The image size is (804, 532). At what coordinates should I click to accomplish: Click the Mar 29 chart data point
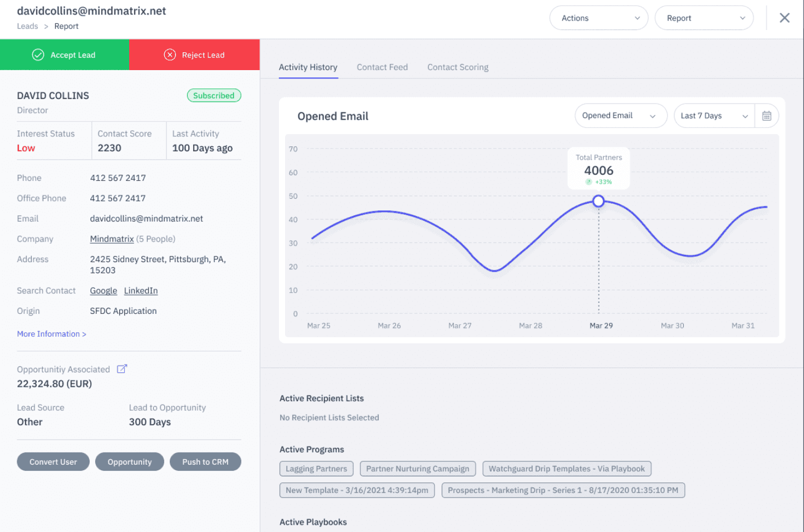click(x=599, y=201)
